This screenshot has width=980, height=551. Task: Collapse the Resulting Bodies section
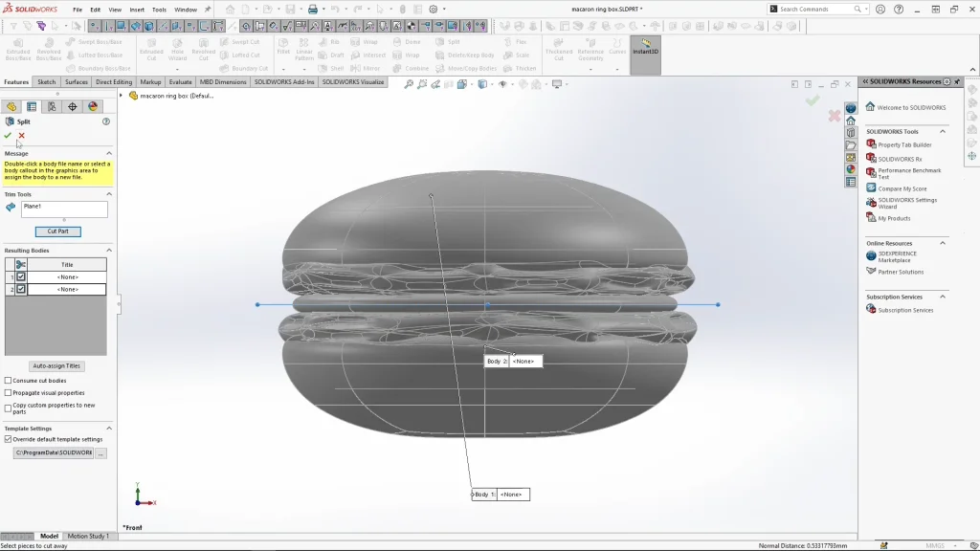(108, 251)
